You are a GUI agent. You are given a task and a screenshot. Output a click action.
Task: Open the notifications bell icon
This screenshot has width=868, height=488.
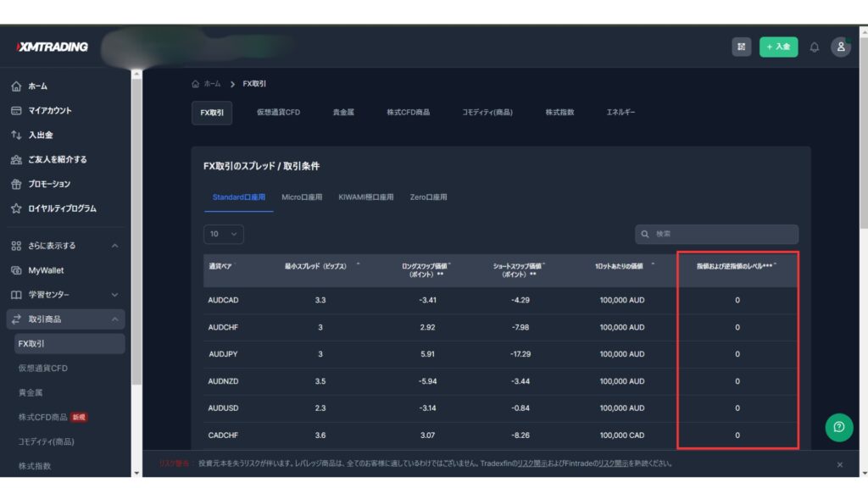coord(815,47)
